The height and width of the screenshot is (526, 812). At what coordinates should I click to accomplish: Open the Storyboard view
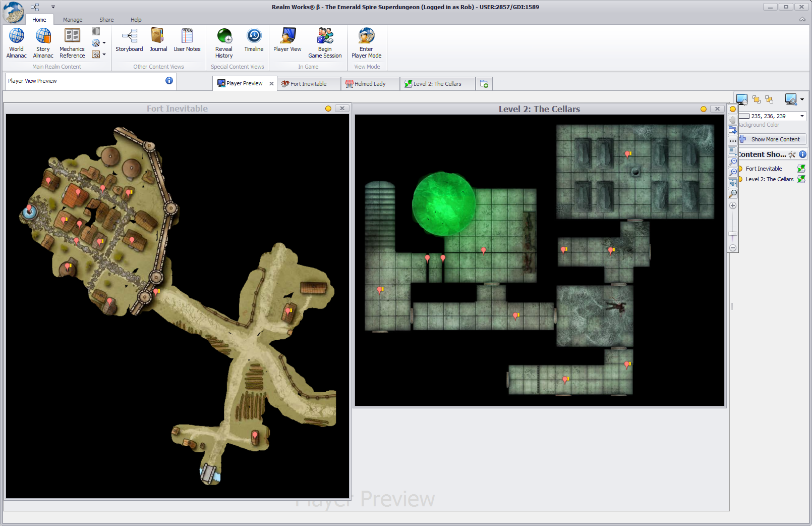click(x=129, y=40)
